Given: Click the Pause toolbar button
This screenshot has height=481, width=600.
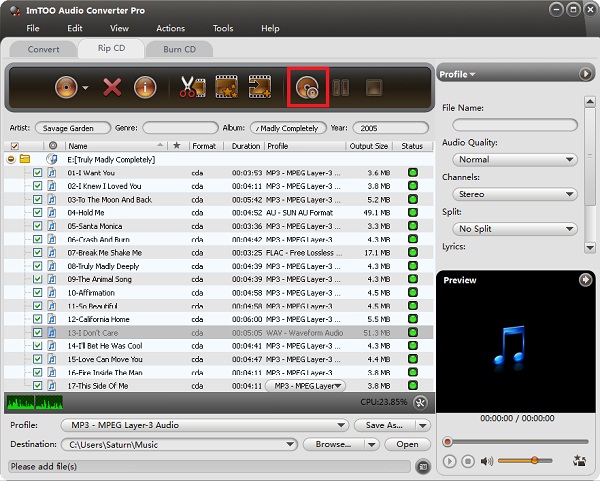Looking at the screenshot, I should [x=341, y=88].
